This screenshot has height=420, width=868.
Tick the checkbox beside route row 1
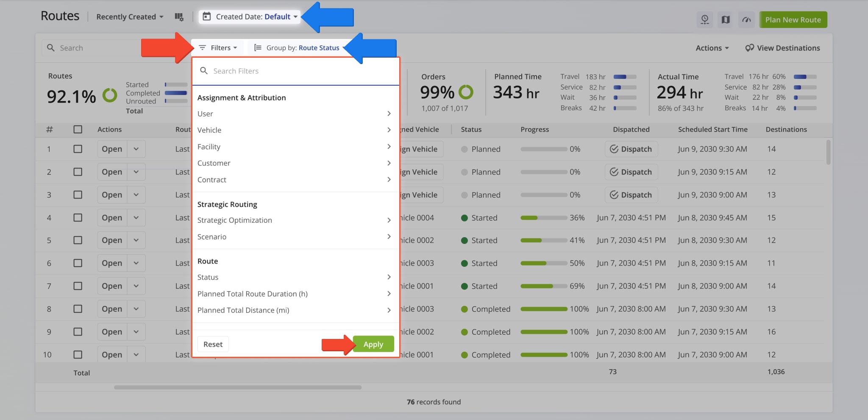78,149
